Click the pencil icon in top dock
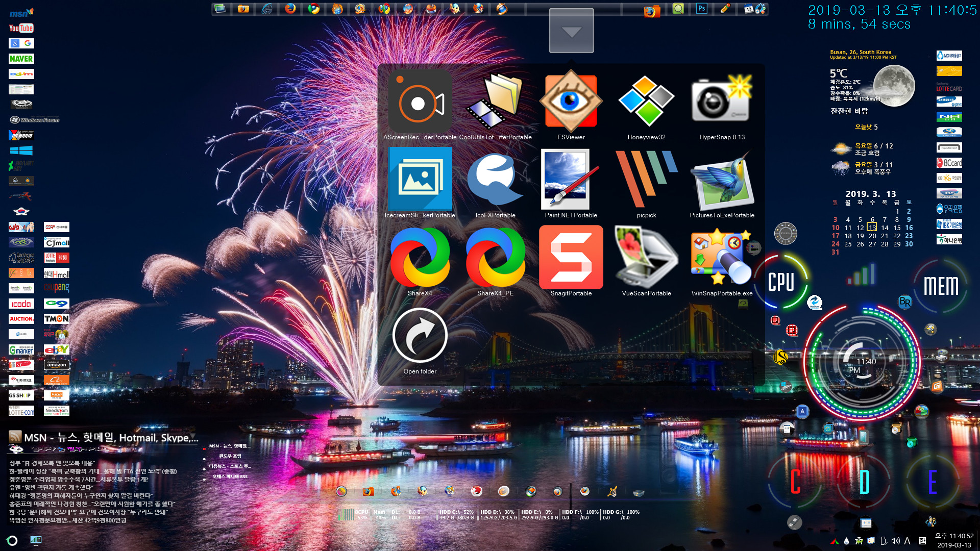Image resolution: width=980 pixels, height=551 pixels. point(725,9)
